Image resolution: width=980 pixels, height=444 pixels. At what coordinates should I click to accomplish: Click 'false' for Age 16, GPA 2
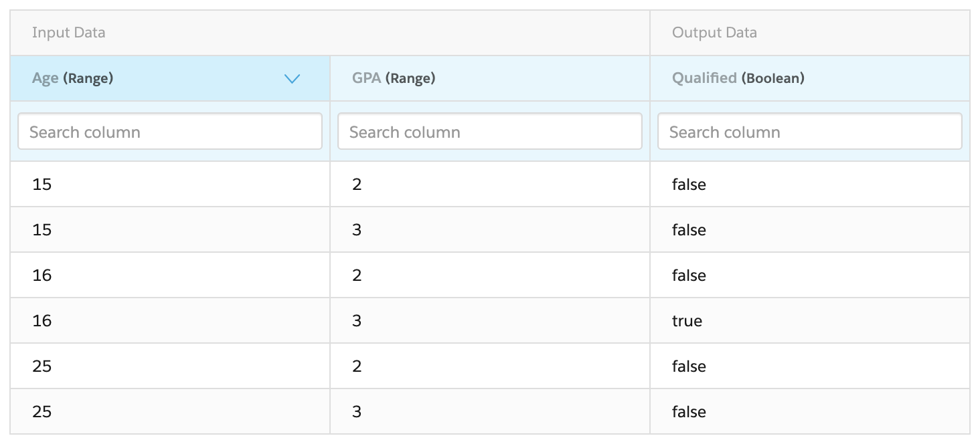[x=689, y=275]
